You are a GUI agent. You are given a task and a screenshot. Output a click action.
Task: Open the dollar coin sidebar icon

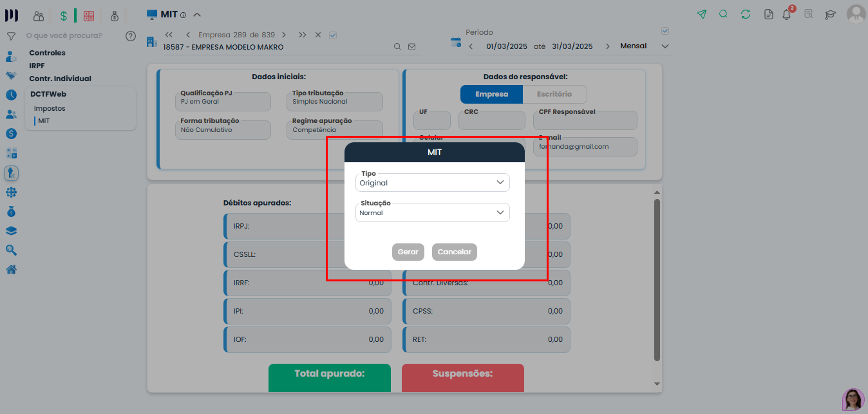tap(11, 134)
